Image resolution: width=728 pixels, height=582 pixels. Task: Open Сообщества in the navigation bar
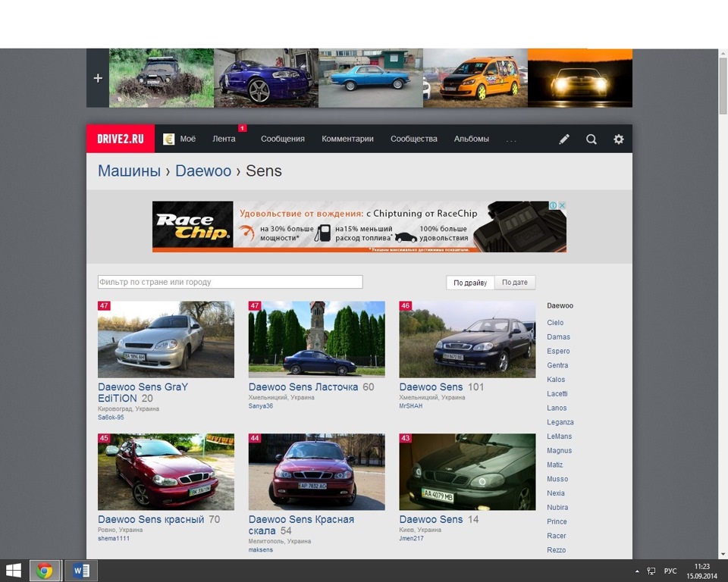(x=414, y=139)
